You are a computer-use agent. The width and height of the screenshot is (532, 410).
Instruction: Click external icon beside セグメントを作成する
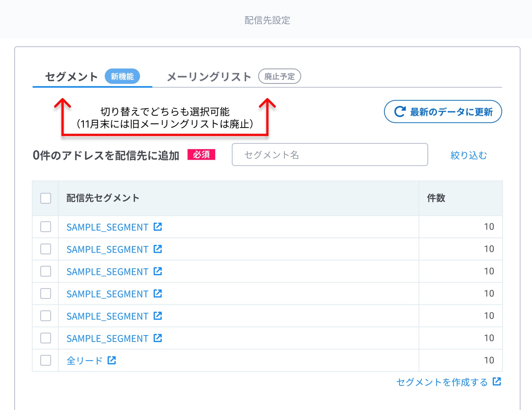pos(497,382)
